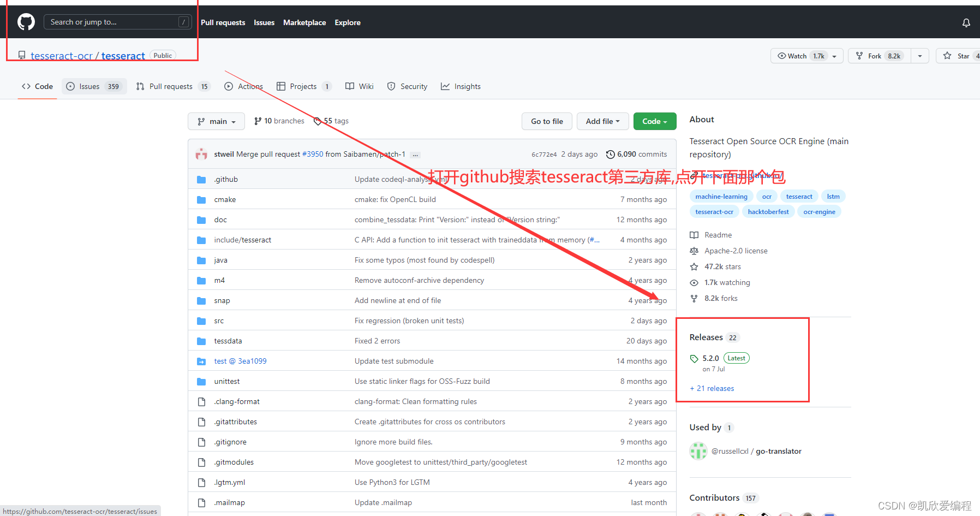Open the Security tab

click(407, 86)
